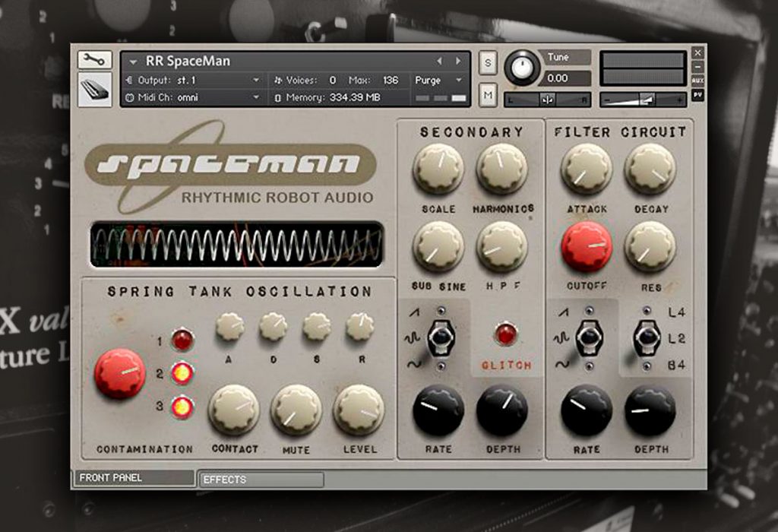Click the small R envelope knob
Image resolution: width=778 pixels, height=532 pixels.
360,327
